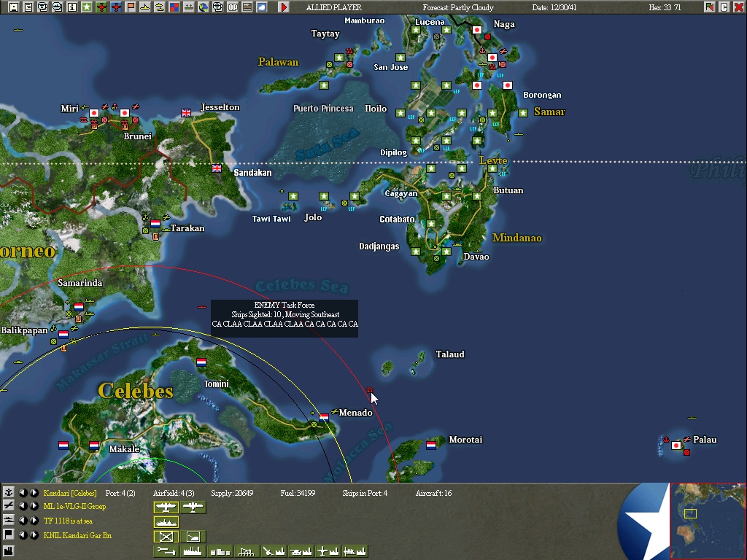Select the second aircraft group button

pyautogui.click(x=193, y=507)
